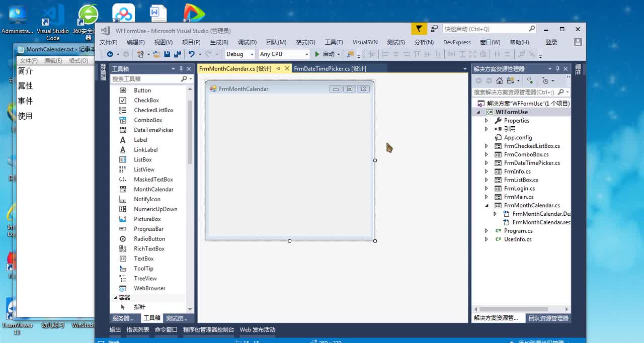Screen dimensions: 644x343
Task: Open 格式(O) menu in Notepad window
Action: (78, 60)
